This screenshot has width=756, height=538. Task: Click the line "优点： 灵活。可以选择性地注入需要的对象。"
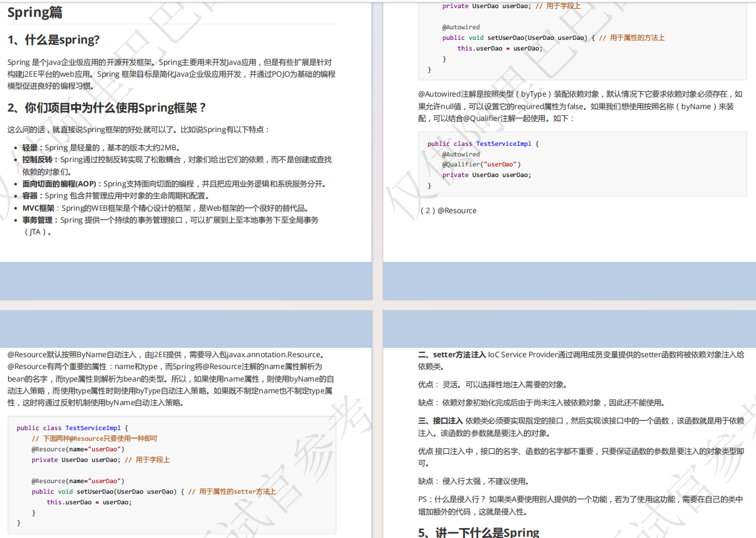[492, 385]
